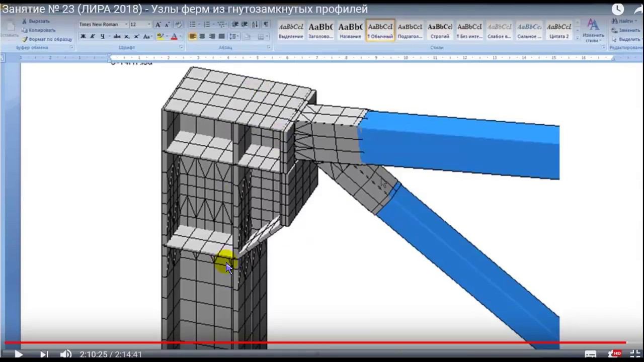Mute the video volume
This screenshot has height=362, width=644.
66,354
